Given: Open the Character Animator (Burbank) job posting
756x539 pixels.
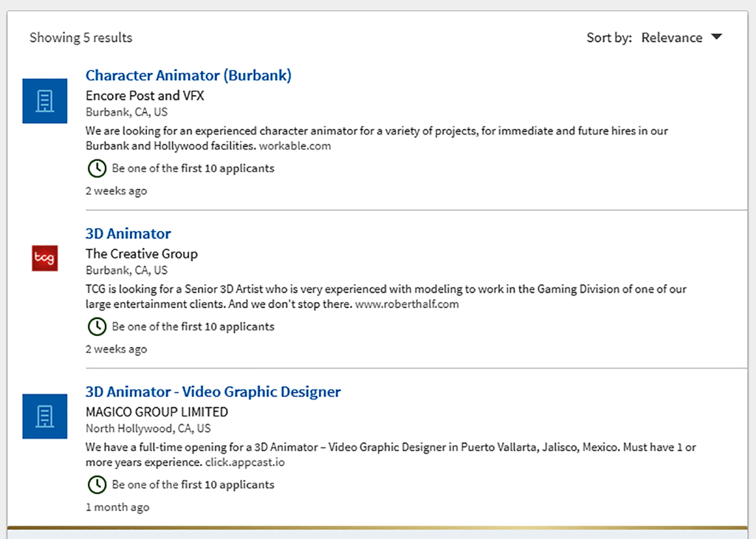Looking at the screenshot, I should click(x=188, y=75).
